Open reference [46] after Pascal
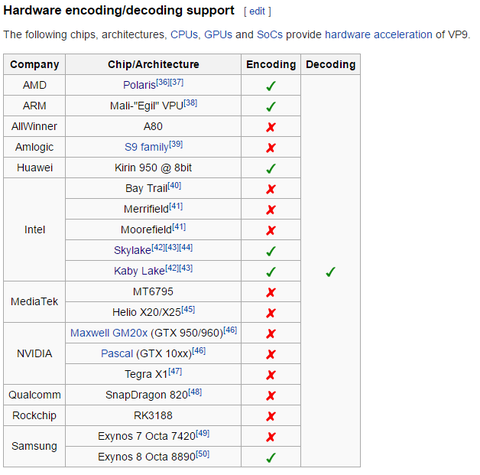 [x=199, y=351]
